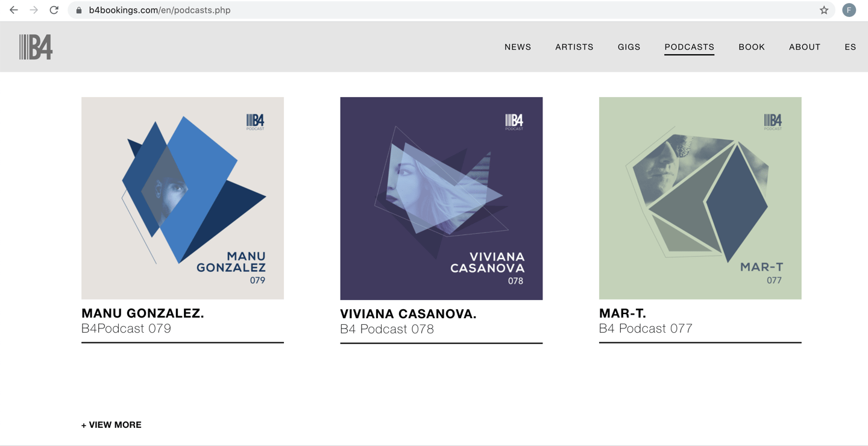
Task: Click the browser forward arrow
Action: 34,10
